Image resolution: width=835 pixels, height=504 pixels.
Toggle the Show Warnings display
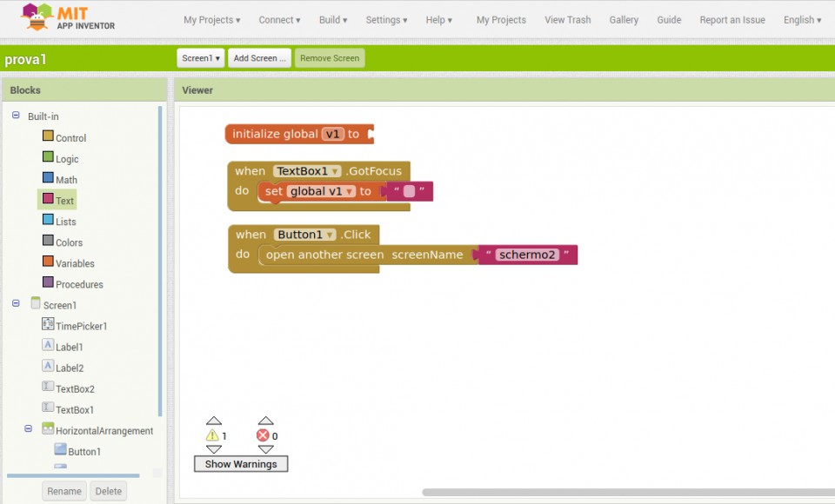click(240, 463)
